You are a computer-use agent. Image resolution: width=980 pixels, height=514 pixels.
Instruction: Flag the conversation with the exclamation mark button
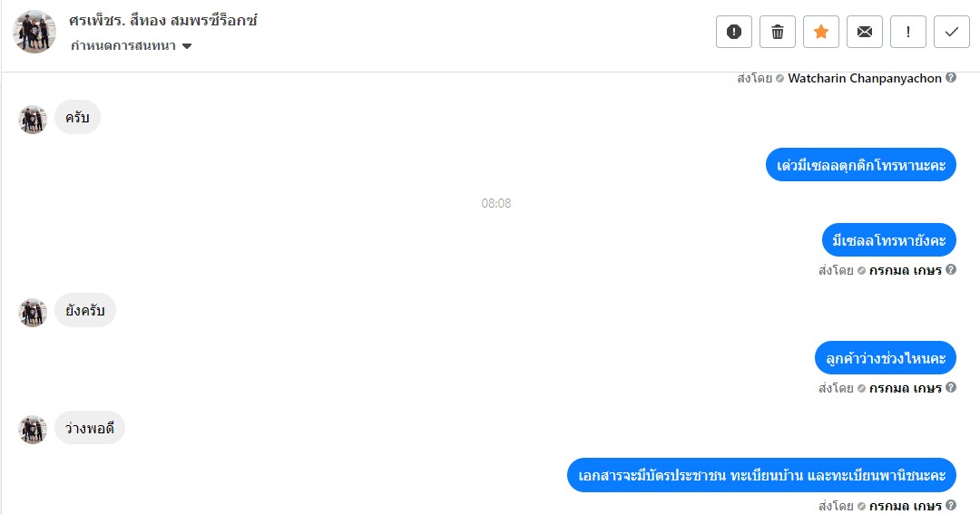point(908,32)
